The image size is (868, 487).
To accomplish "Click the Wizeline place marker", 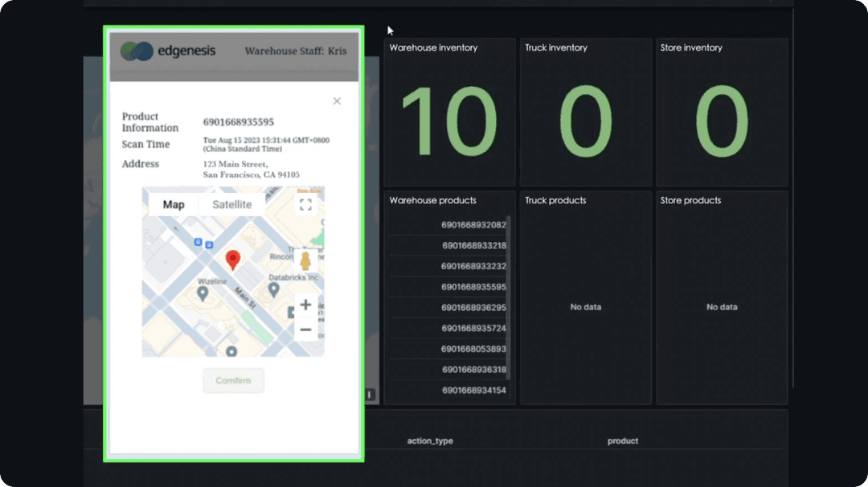I will [x=203, y=293].
